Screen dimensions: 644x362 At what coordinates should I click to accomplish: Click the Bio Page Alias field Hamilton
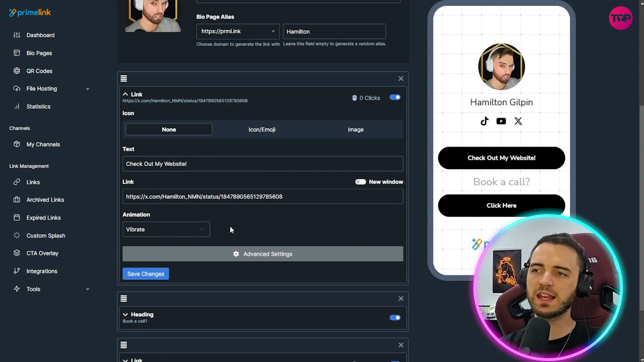coord(334,32)
